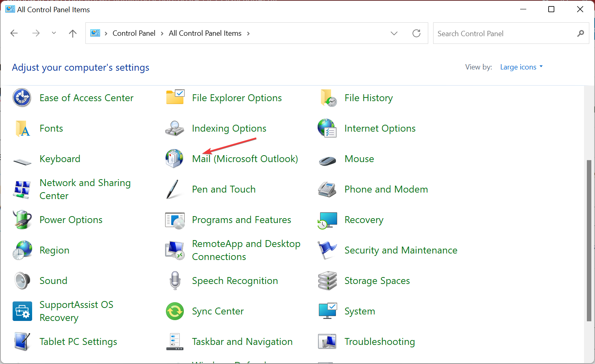Open the Ease of Access Center icon
This screenshot has height=364, width=595.
pyautogui.click(x=22, y=98)
